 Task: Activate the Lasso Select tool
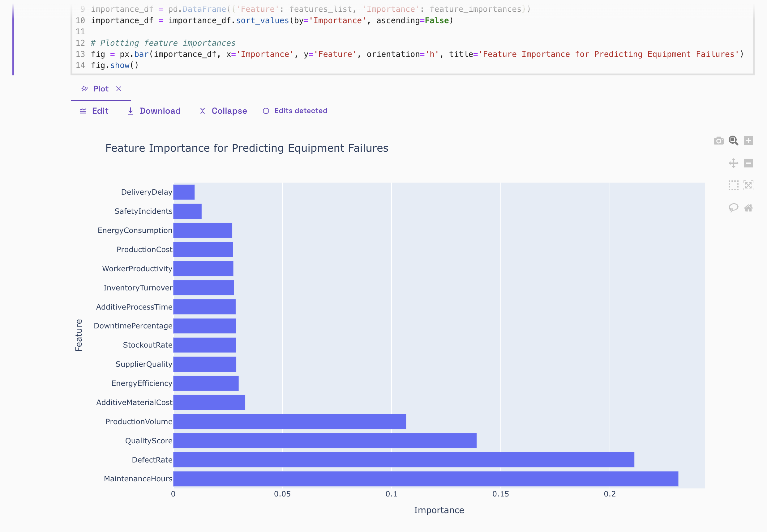(733, 208)
